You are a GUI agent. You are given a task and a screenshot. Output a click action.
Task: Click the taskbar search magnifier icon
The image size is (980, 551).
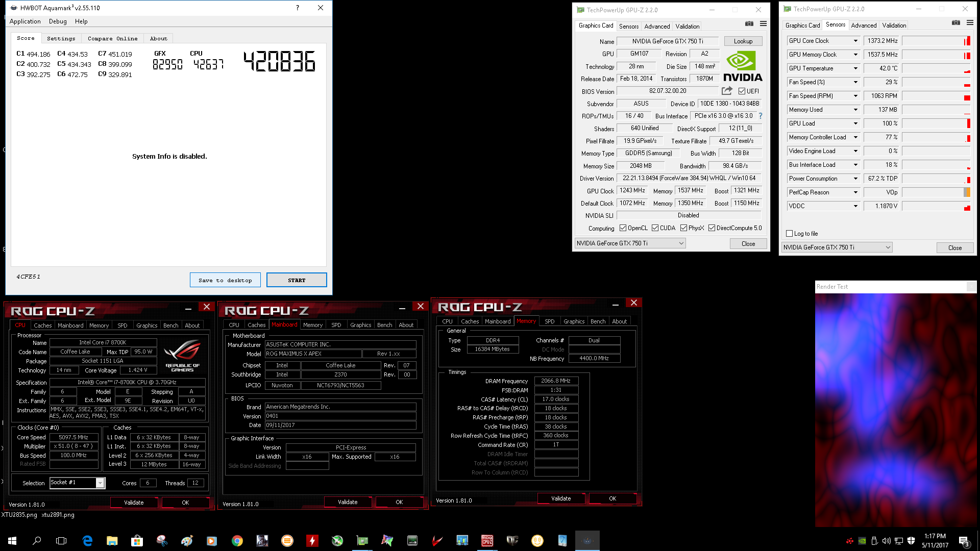[x=37, y=541]
